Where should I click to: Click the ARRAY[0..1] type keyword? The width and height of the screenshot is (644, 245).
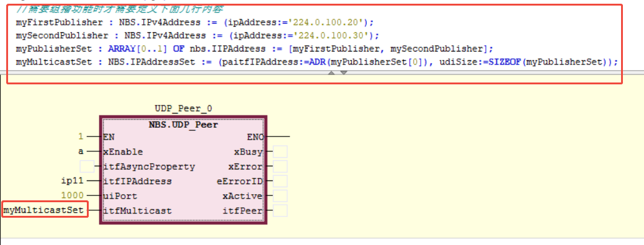[138, 48]
